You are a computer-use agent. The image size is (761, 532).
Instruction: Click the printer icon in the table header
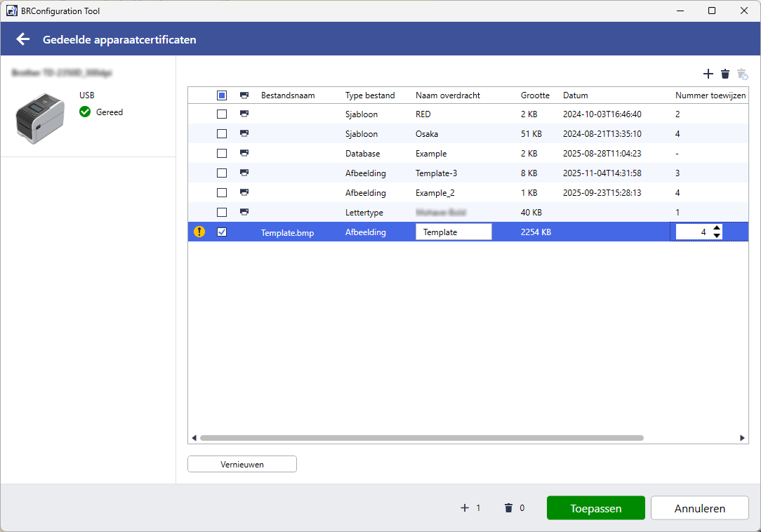(244, 95)
